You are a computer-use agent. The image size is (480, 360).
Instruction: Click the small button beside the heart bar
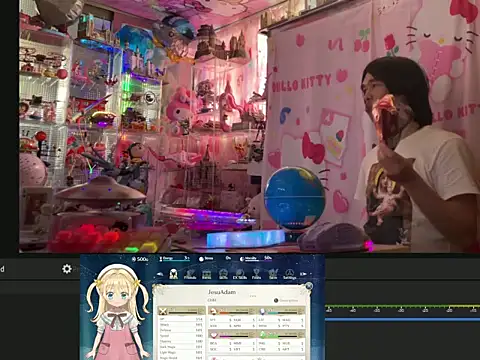[x=252, y=334]
